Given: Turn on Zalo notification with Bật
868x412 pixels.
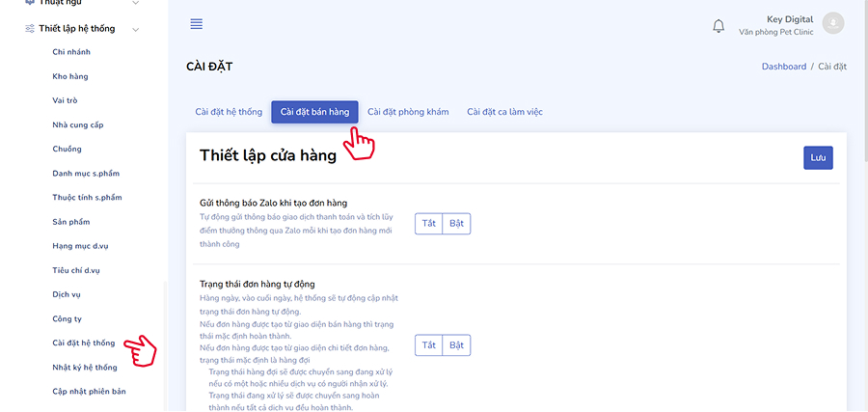Looking at the screenshot, I should (x=457, y=223).
